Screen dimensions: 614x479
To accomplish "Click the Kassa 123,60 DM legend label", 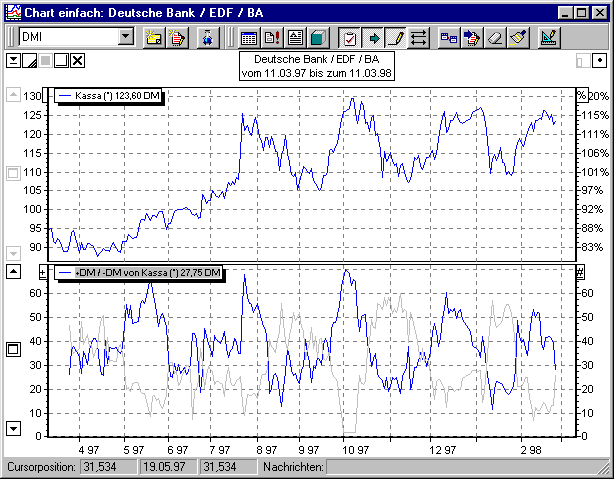I will (107, 95).
